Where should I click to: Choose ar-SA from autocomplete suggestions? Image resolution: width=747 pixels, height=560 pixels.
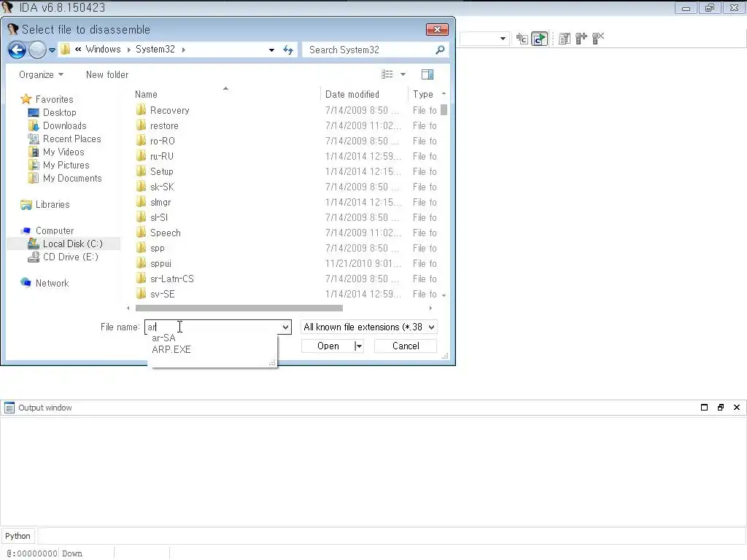[163, 338]
